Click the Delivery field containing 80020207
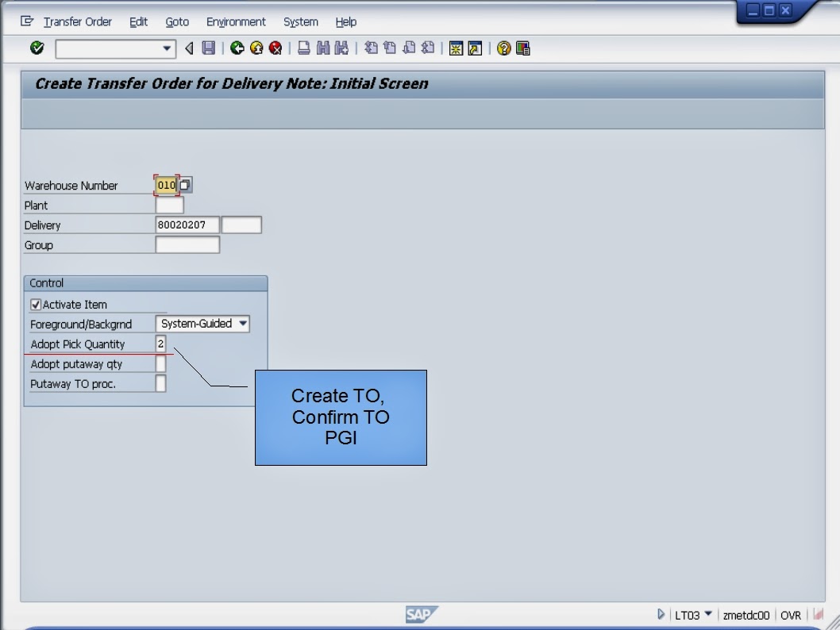The height and width of the screenshot is (630, 840). coord(188,225)
